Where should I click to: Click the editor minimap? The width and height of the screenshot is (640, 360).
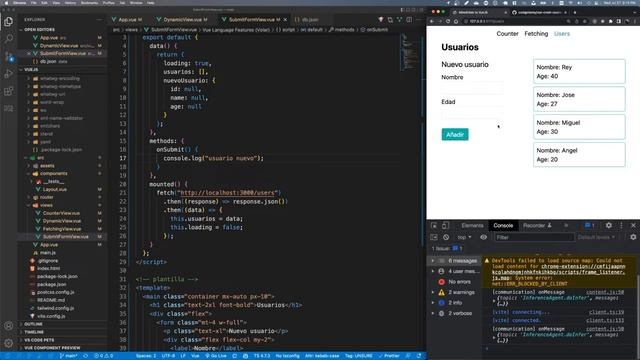click(410, 52)
